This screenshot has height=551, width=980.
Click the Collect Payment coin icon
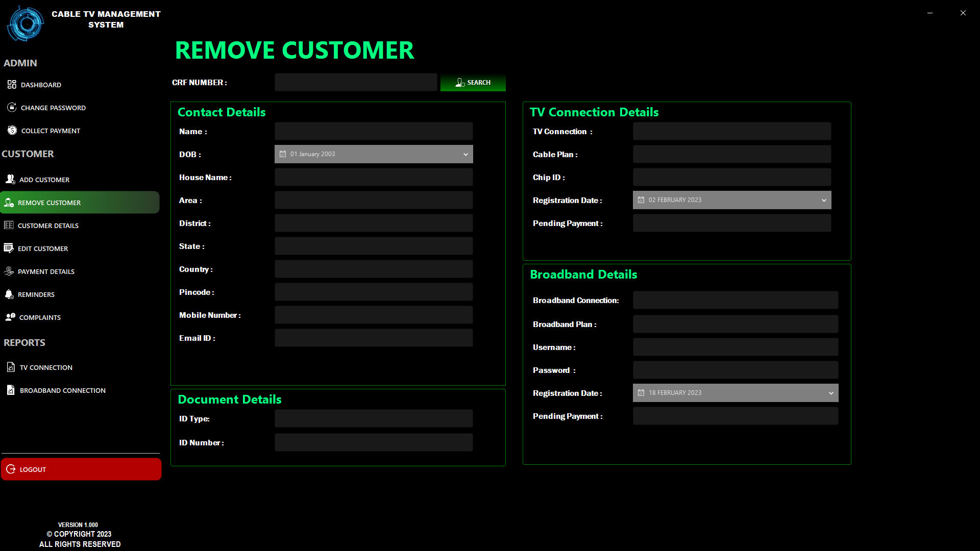click(x=12, y=130)
